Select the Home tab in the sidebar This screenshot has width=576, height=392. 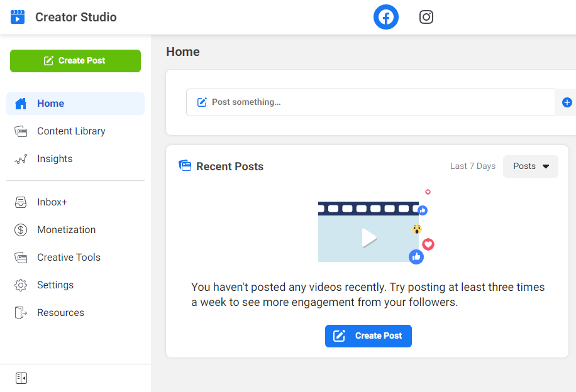[x=50, y=103]
